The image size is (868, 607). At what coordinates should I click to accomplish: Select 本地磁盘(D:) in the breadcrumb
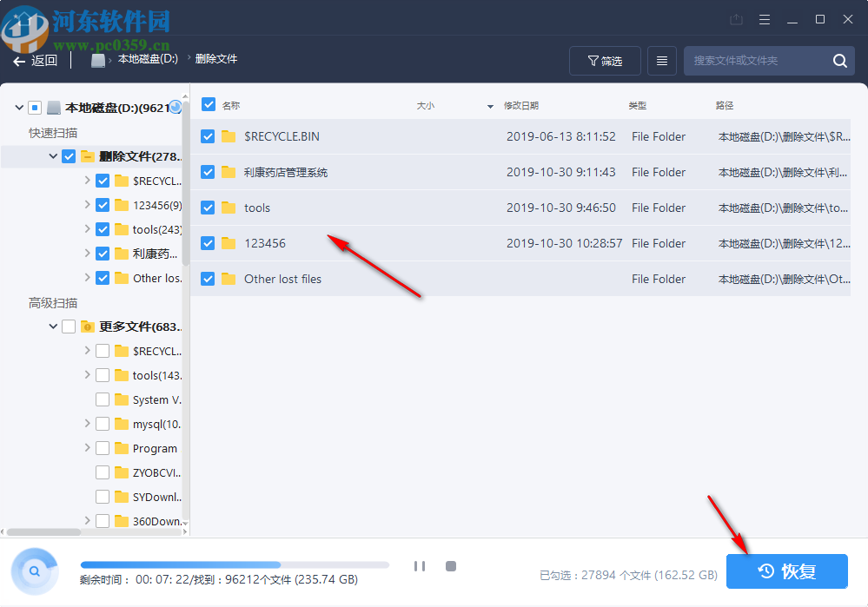coord(146,60)
